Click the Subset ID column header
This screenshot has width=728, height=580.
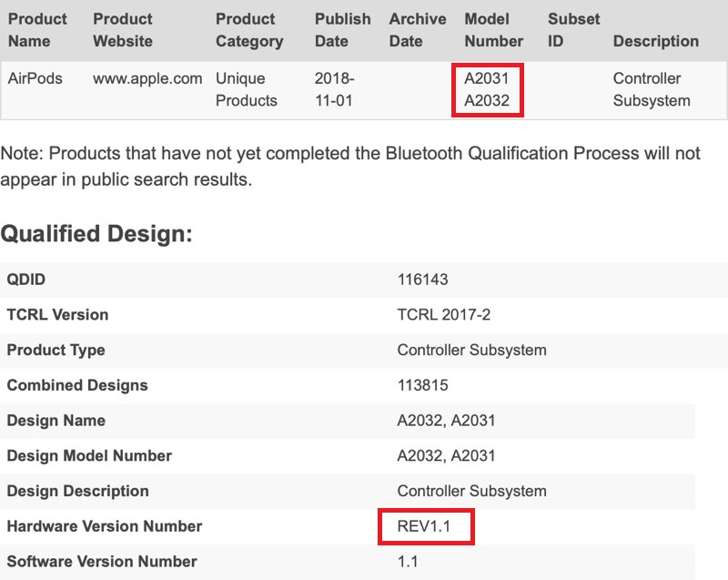(x=573, y=30)
